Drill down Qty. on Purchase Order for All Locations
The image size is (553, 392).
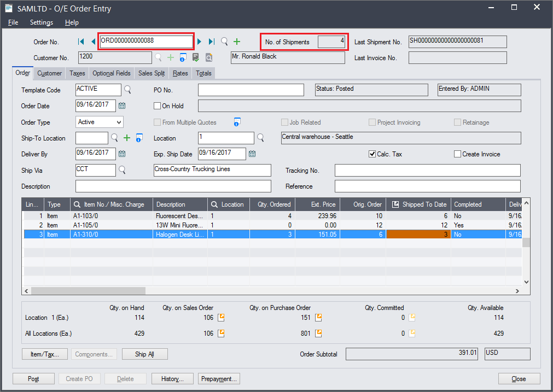coord(318,333)
